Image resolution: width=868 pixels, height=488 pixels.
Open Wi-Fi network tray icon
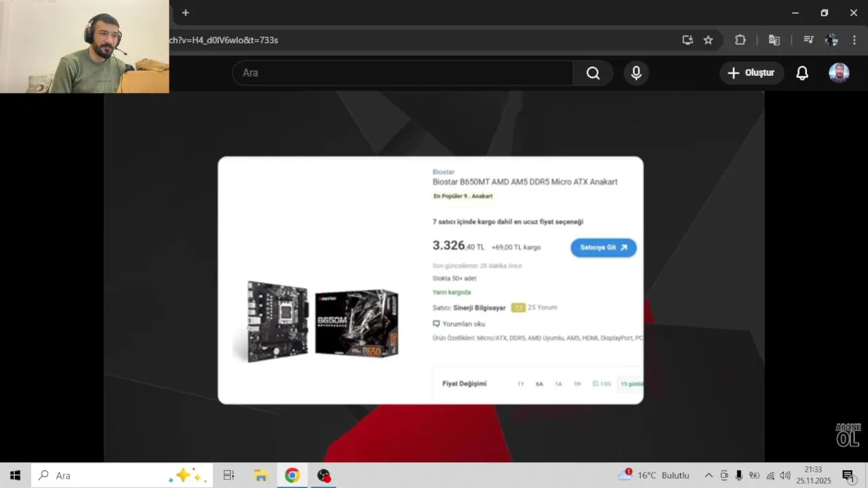coord(770,476)
